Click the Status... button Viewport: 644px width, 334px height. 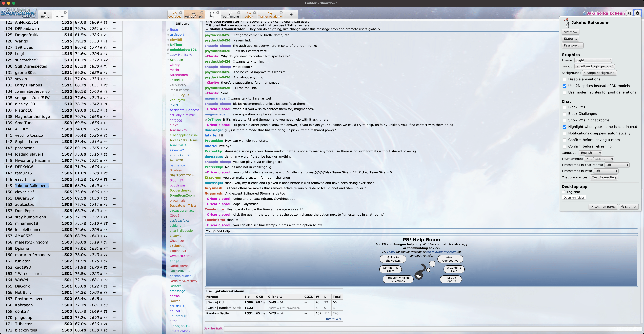coord(570,38)
